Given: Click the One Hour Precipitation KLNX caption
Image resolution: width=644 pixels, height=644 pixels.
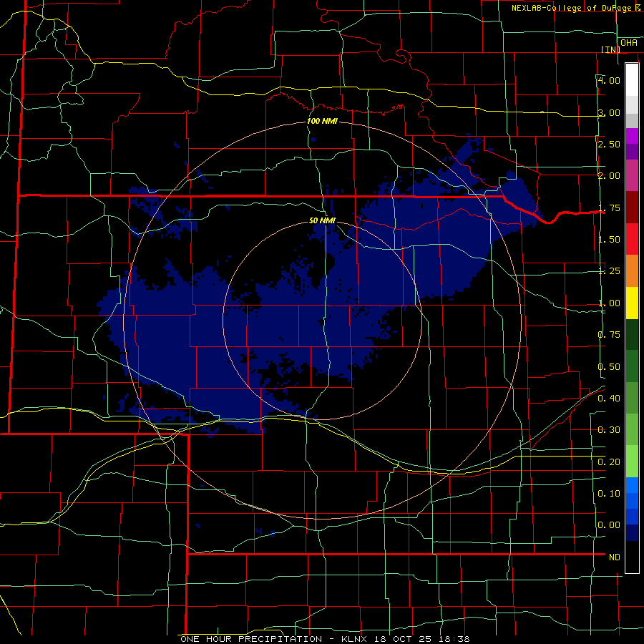Looking at the screenshot, I should pos(325,639).
